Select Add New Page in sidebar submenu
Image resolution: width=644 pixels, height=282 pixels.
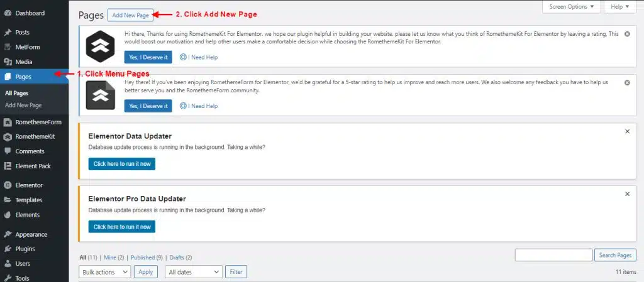23,106
